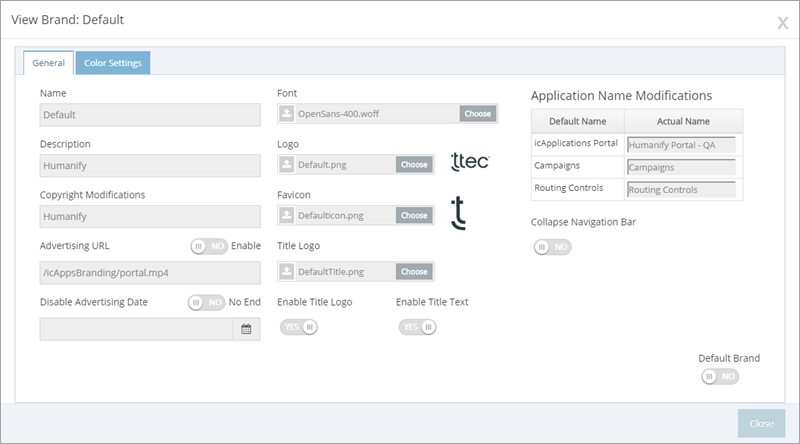Toggle the Collapse Navigation Bar switch
The image size is (800, 444).
[x=553, y=247]
